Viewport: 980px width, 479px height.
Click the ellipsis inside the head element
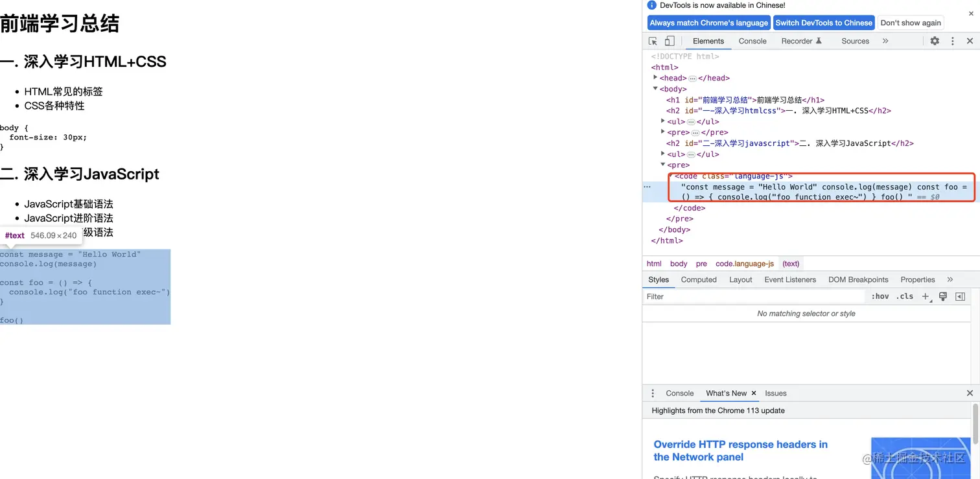[x=692, y=78]
